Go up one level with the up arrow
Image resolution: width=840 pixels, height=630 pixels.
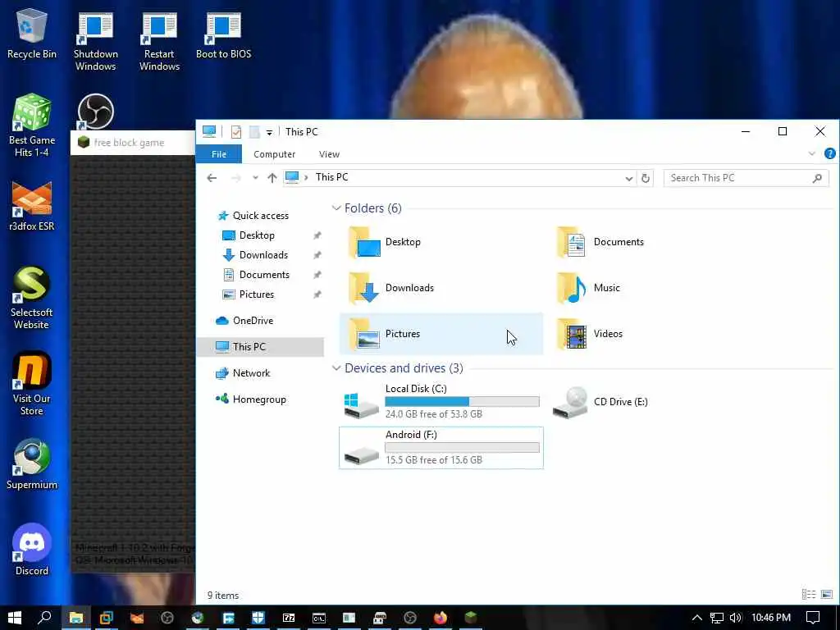(x=272, y=178)
